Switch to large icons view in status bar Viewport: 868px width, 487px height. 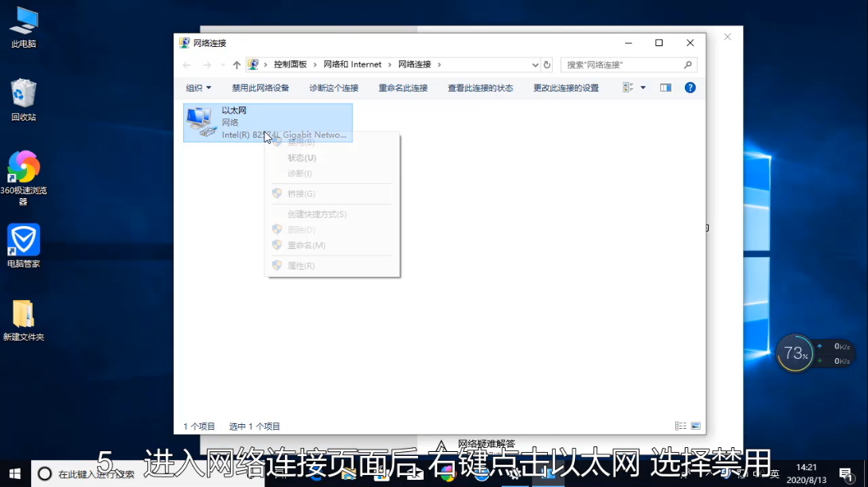(696, 427)
